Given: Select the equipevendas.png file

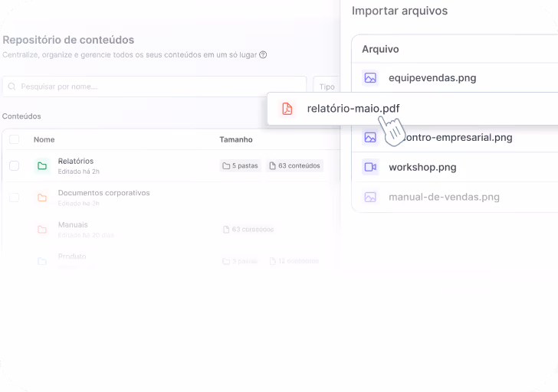Looking at the screenshot, I should point(432,78).
